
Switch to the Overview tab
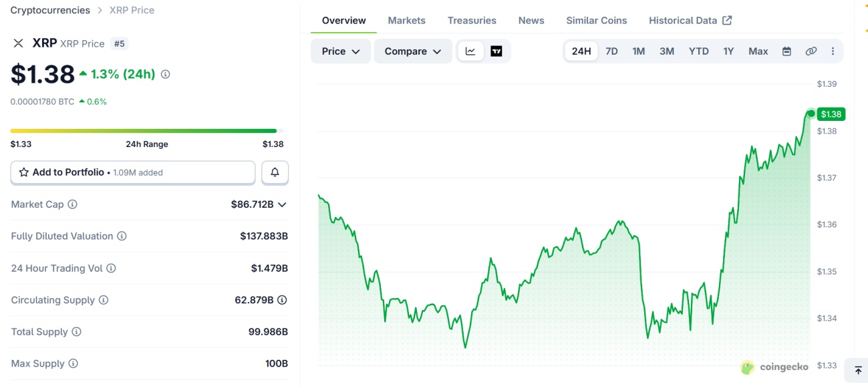point(344,21)
